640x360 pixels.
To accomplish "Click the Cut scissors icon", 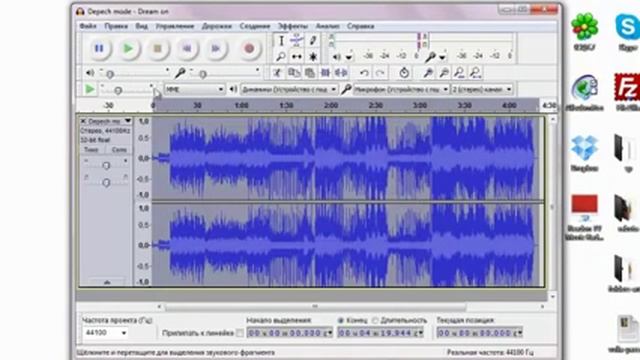I will click(x=277, y=73).
